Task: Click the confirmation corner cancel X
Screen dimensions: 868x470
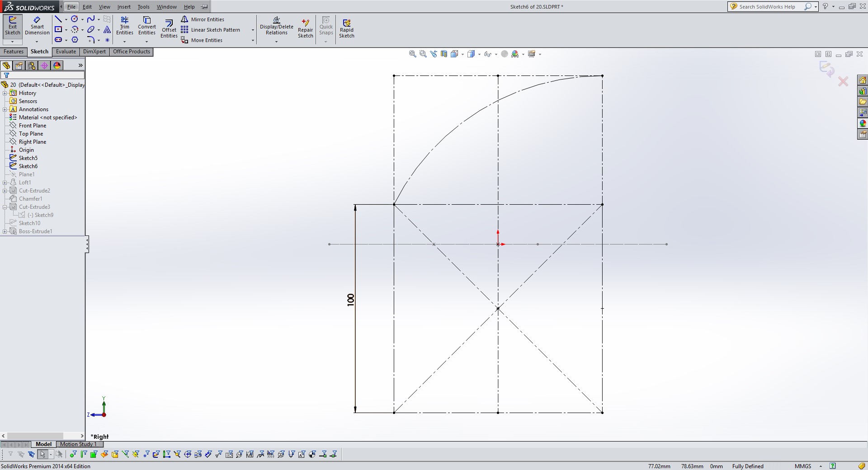Action: click(x=843, y=82)
